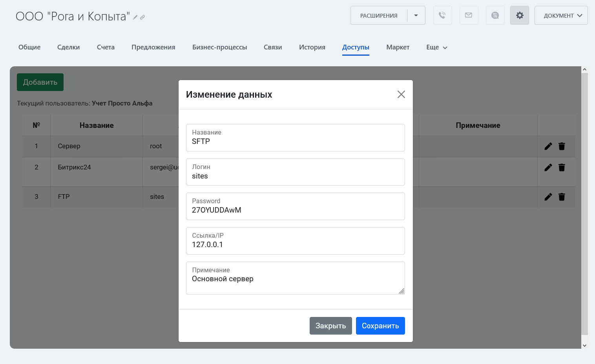Expand the Расширения dropdown arrow
Image resolution: width=595 pixels, height=364 pixels.
[x=416, y=15]
